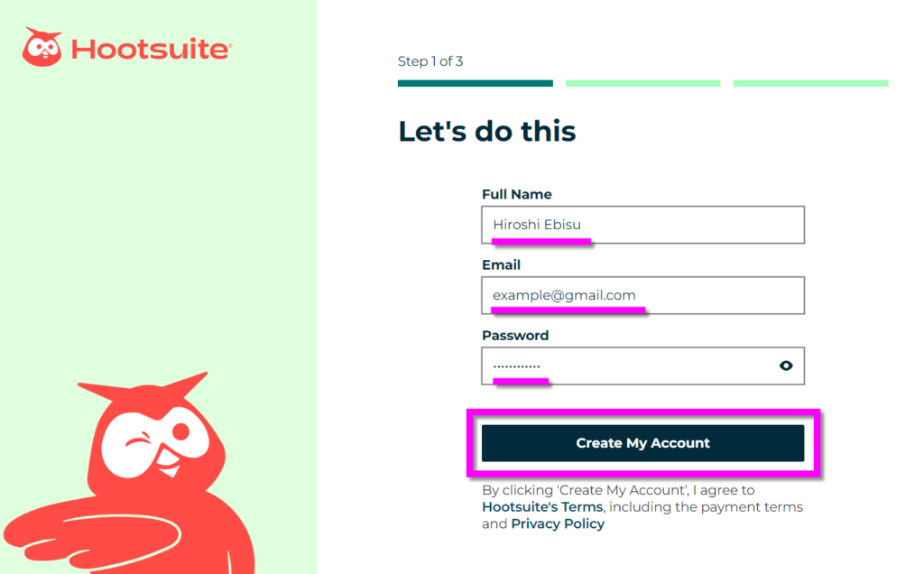Viewport: 924px width, 574px height.
Task: Click the dark teal first progress segment
Action: click(x=475, y=83)
